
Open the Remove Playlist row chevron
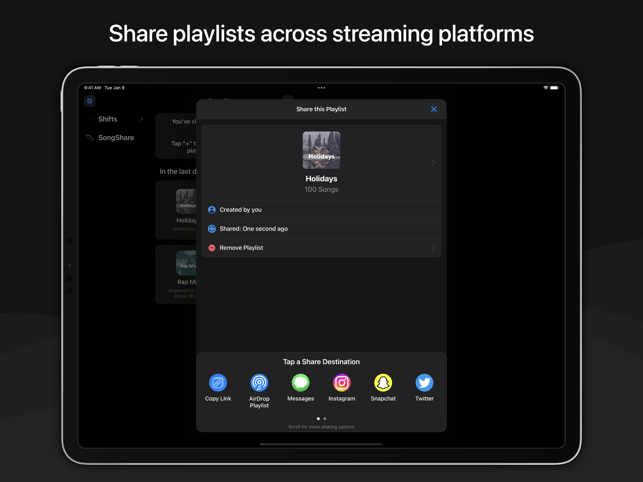(433, 248)
